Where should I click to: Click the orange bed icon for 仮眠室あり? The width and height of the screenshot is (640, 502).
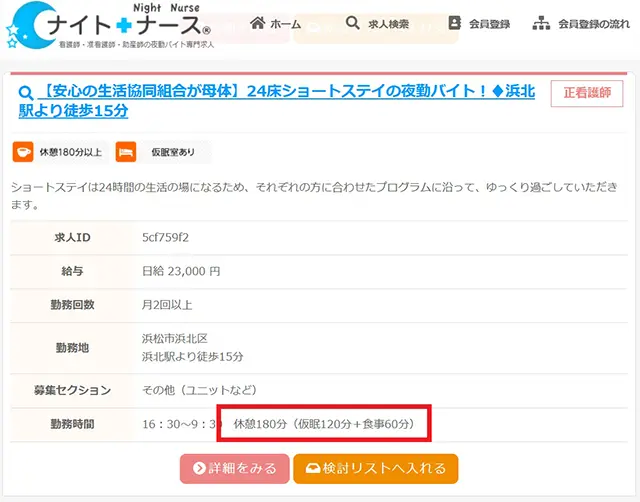click(x=127, y=152)
